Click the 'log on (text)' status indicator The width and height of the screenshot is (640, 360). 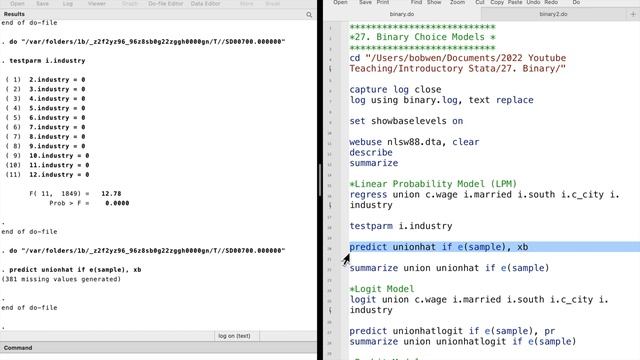pyautogui.click(x=234, y=336)
